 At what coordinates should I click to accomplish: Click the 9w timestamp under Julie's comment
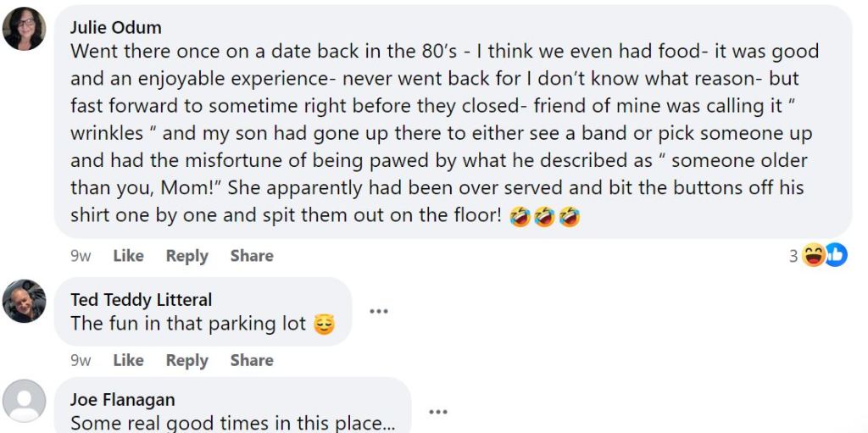tap(81, 256)
